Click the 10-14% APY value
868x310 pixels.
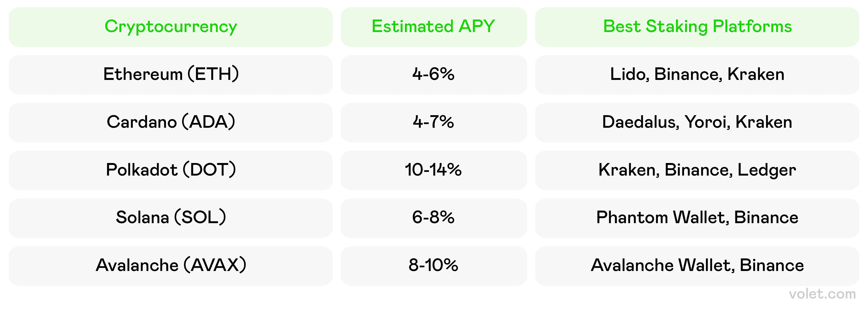pos(433,170)
